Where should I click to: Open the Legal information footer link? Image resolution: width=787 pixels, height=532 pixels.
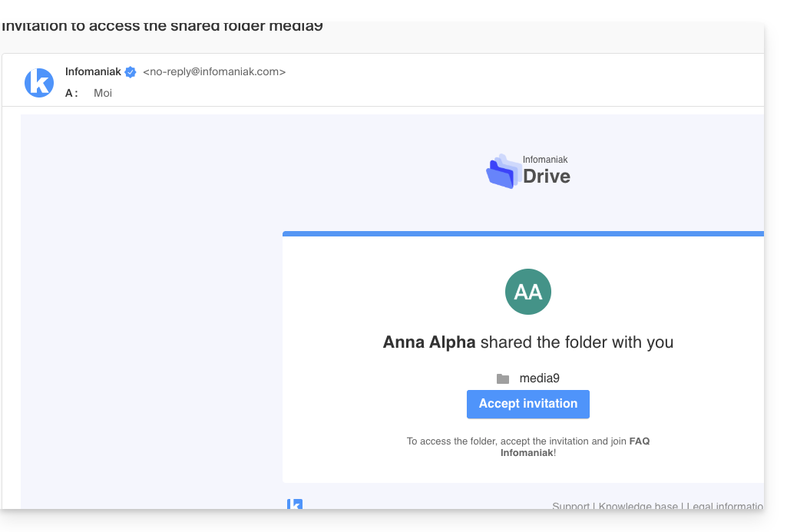(725, 507)
